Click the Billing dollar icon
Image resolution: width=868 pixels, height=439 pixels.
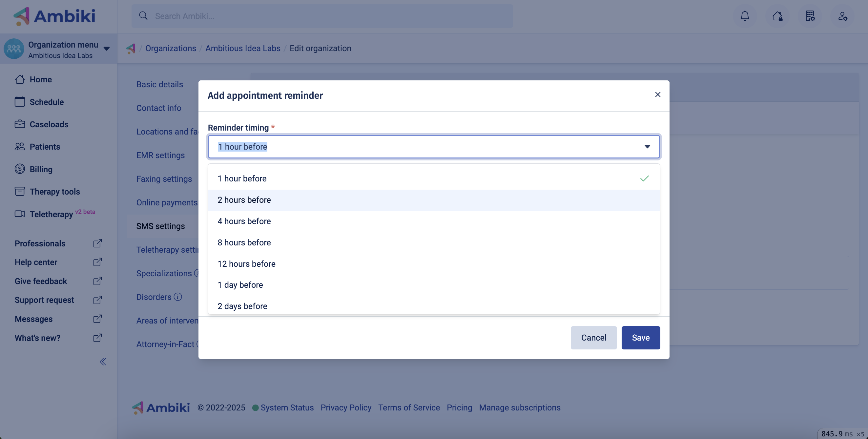[20, 169]
